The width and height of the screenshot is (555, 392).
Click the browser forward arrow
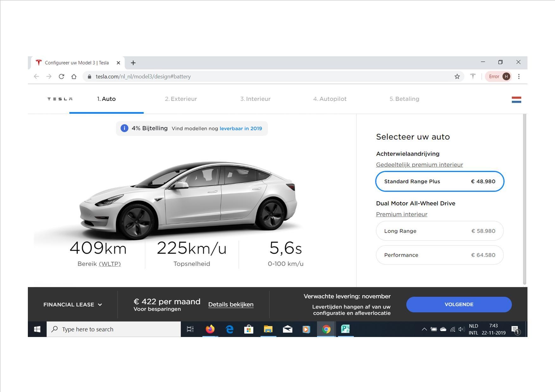tap(49, 77)
